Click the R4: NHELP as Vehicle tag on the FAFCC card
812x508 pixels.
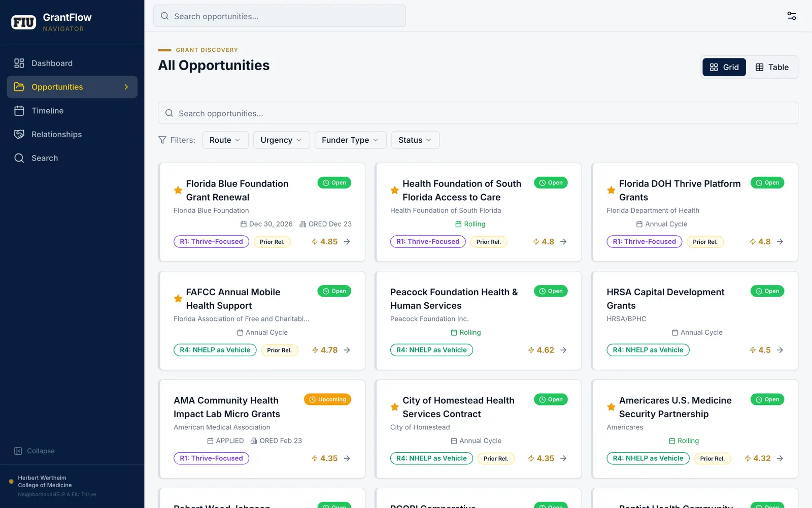[215, 350]
